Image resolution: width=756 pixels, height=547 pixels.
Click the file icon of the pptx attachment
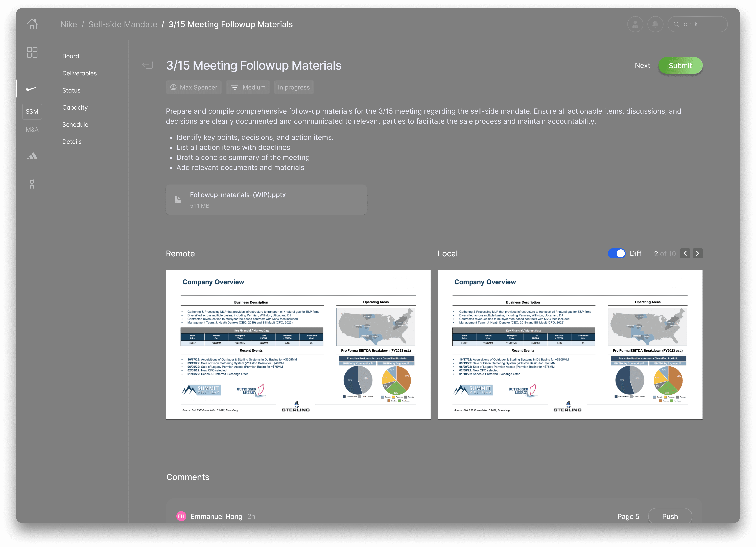point(178,200)
